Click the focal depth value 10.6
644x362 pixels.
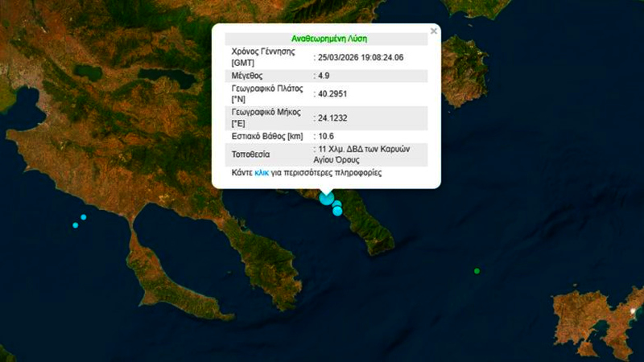pos(325,137)
